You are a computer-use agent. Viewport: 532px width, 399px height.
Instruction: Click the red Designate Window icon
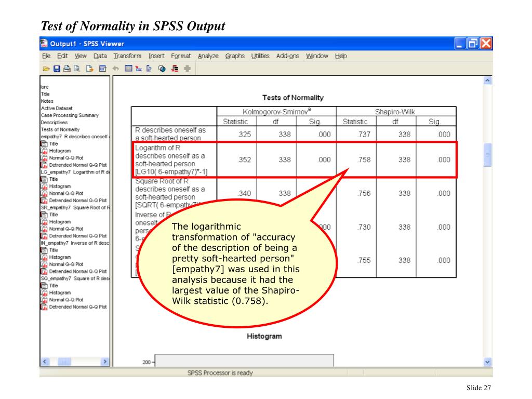tap(175, 69)
